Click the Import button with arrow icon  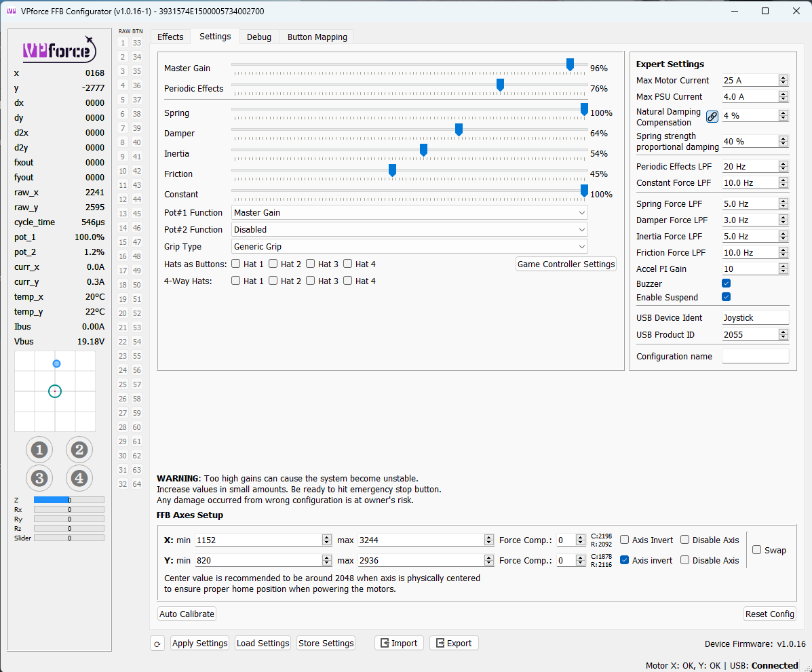coord(399,643)
